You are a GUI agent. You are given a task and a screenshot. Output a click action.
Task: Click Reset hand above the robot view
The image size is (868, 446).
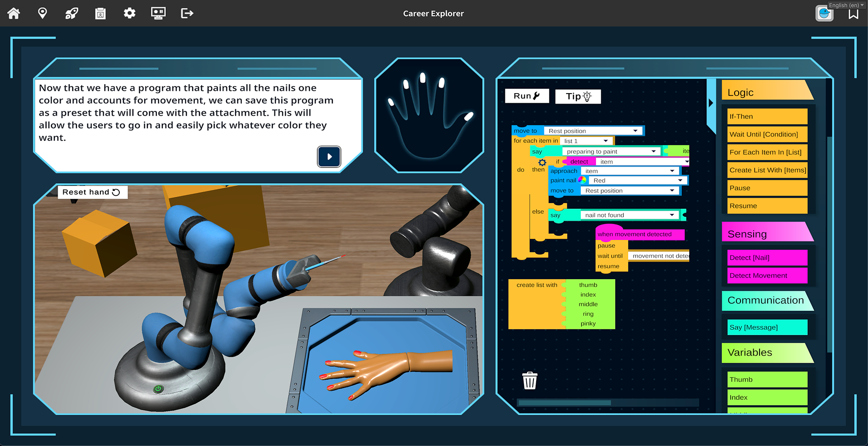tap(92, 192)
